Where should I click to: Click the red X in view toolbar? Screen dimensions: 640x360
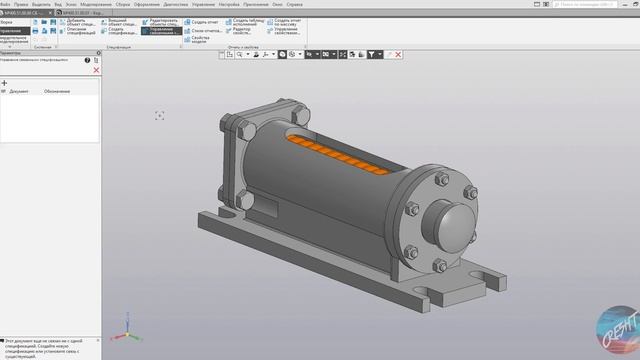click(x=398, y=55)
